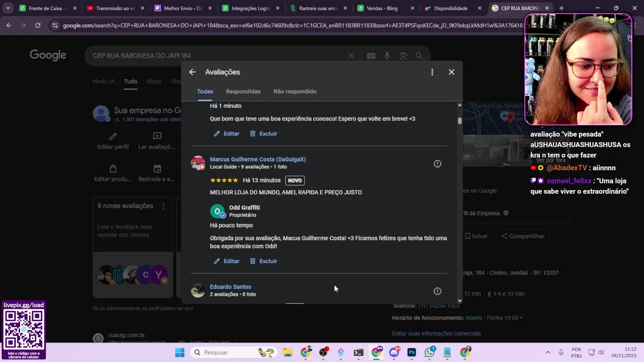Go to Google homepage via logo

[48, 55]
